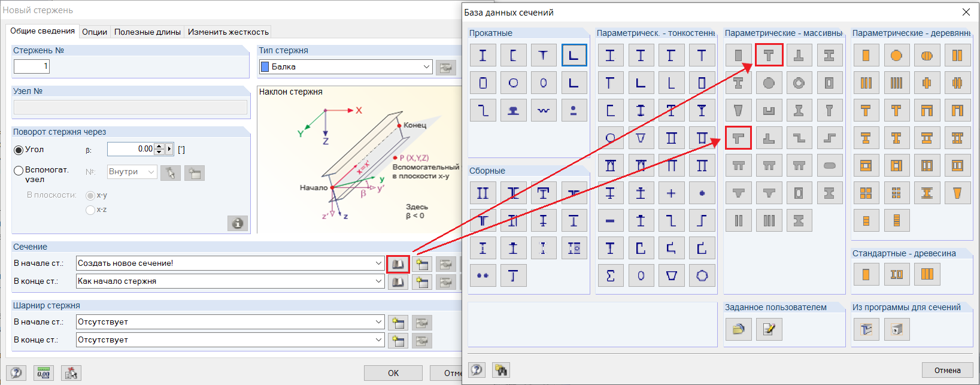This screenshot has width=980, height=385.
Task: Click icon button beside Балка type dropdown
Action: tap(445, 68)
